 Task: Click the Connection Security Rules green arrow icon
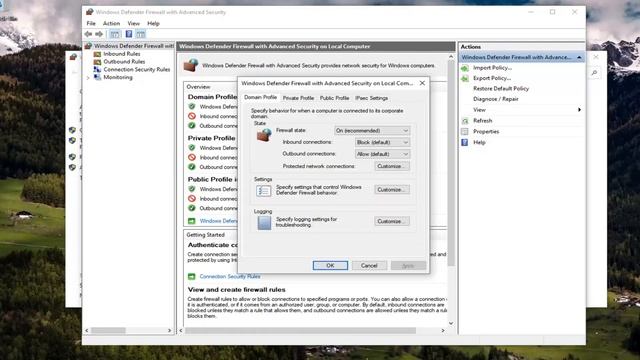(x=191, y=277)
